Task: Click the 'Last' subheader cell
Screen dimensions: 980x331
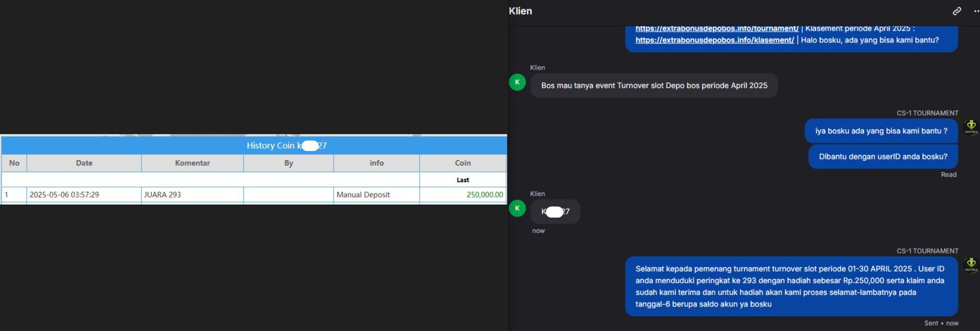Action: coord(463,180)
